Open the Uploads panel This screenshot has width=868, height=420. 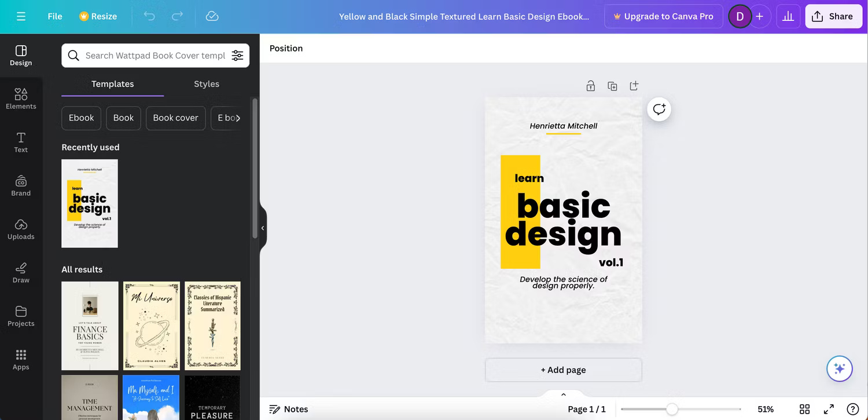click(21, 228)
